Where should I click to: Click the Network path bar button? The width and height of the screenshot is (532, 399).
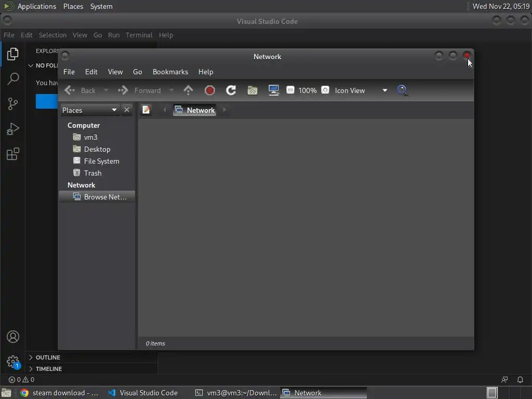tap(195, 110)
